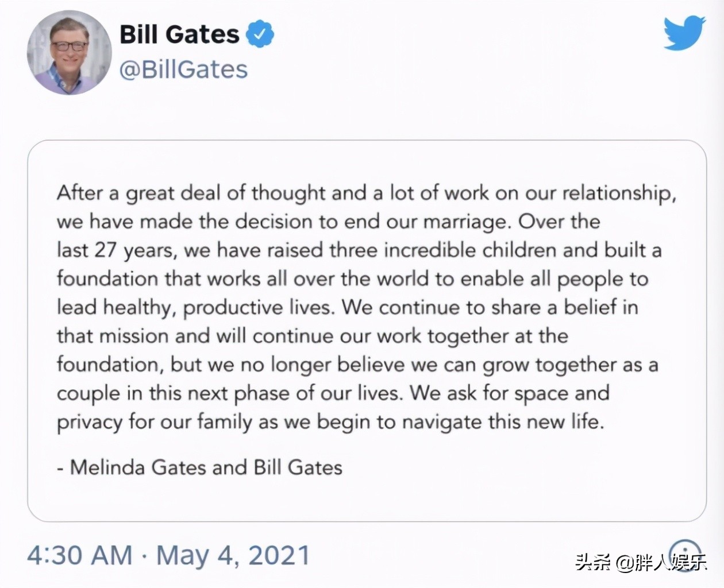Click the blue verified checkmark badge

tap(260, 34)
